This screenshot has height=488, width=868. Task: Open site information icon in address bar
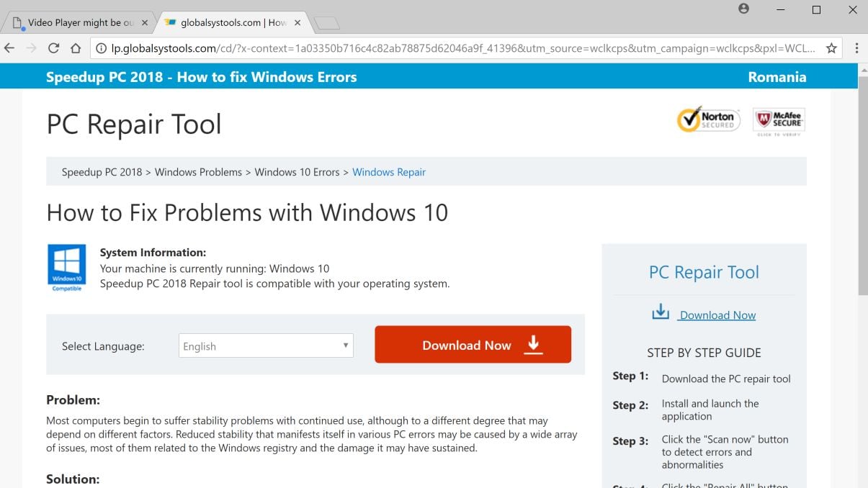[x=102, y=48]
